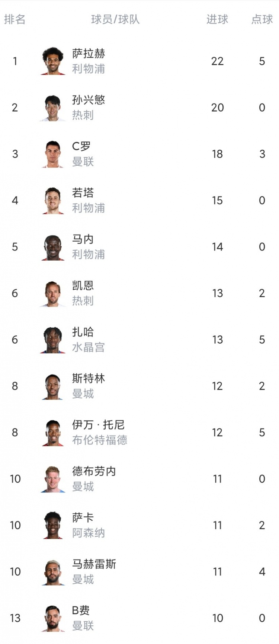This screenshot has width=279, height=644.
Task: Click the 排名 column header
Action: (15, 19)
